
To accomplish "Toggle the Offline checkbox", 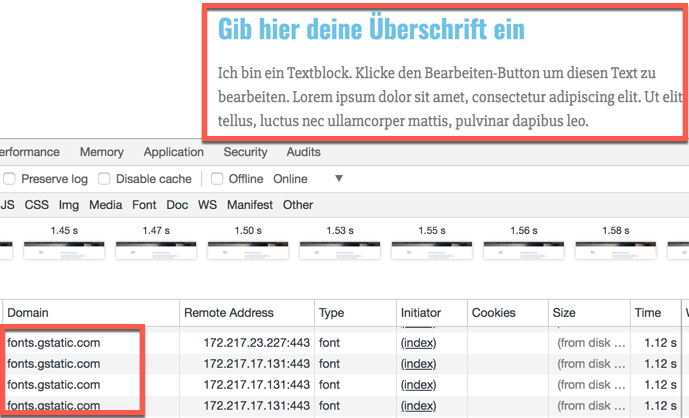I will [x=217, y=179].
